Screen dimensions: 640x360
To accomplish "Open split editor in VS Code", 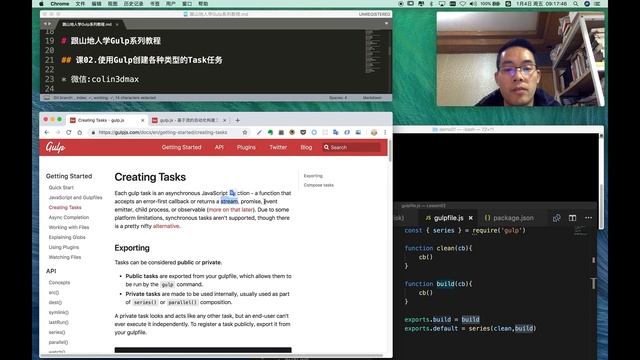I will click(572, 218).
